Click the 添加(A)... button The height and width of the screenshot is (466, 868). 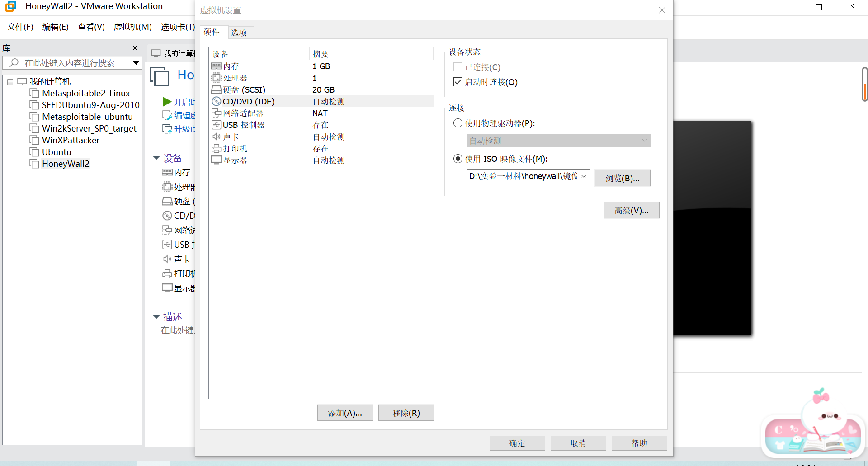pos(345,413)
